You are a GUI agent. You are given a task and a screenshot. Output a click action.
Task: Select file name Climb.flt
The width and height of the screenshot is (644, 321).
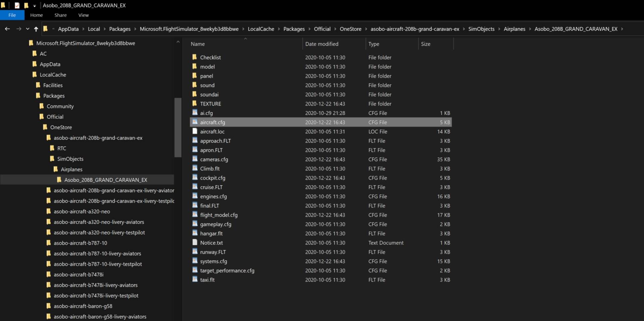[210, 169]
